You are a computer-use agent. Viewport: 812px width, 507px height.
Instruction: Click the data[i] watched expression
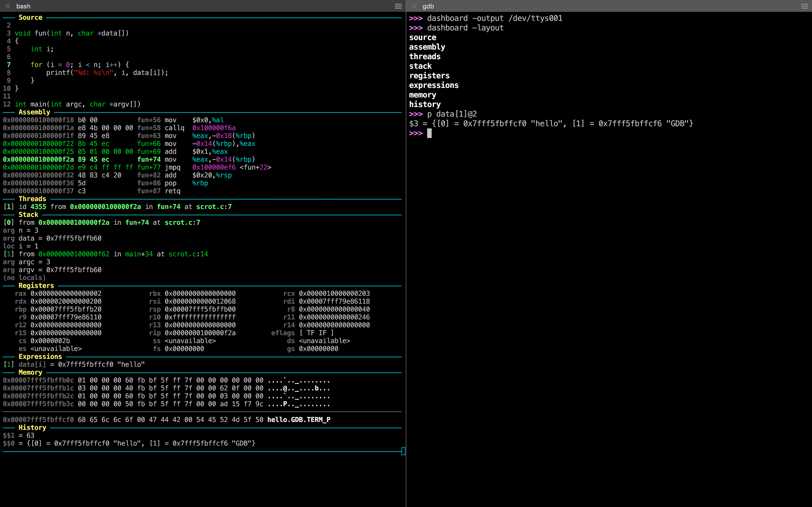pyautogui.click(x=32, y=364)
